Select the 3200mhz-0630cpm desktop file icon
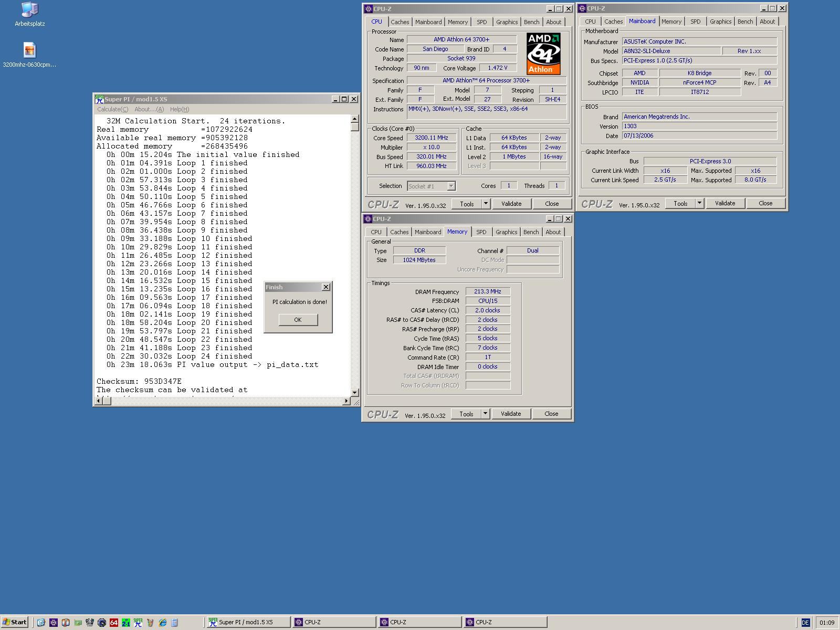 [x=29, y=55]
